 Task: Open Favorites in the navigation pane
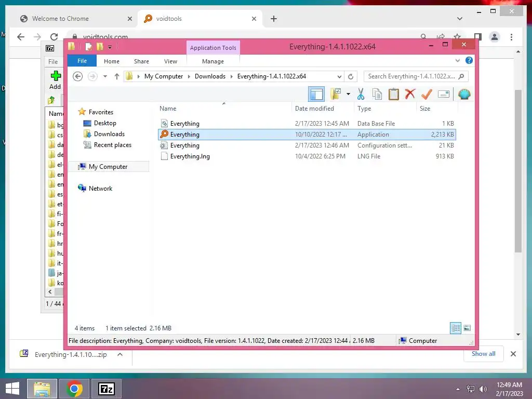(x=101, y=112)
